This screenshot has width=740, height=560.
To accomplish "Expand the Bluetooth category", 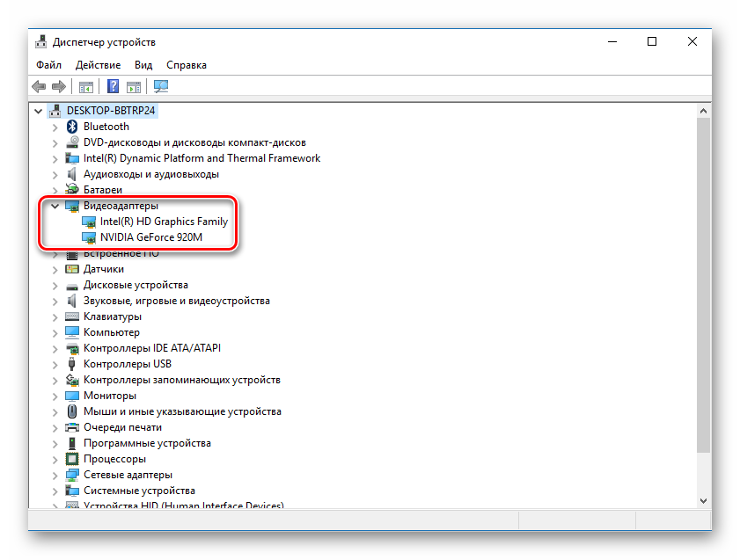I will tap(55, 127).
